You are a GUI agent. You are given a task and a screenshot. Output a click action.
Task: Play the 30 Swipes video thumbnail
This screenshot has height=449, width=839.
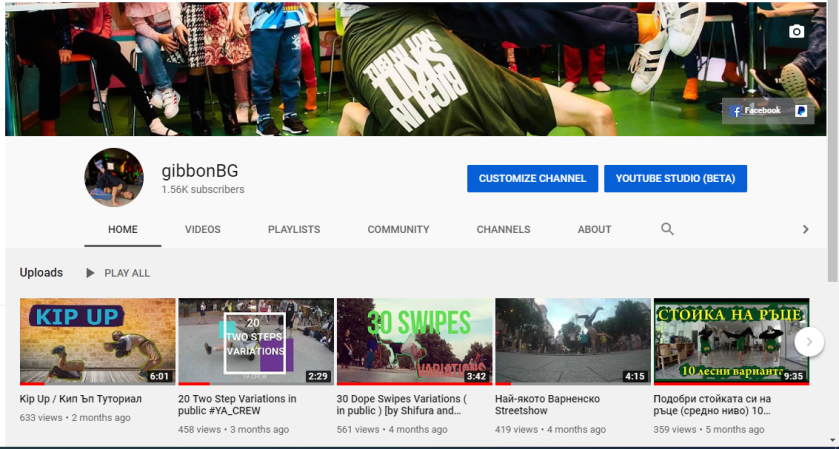[414, 341]
